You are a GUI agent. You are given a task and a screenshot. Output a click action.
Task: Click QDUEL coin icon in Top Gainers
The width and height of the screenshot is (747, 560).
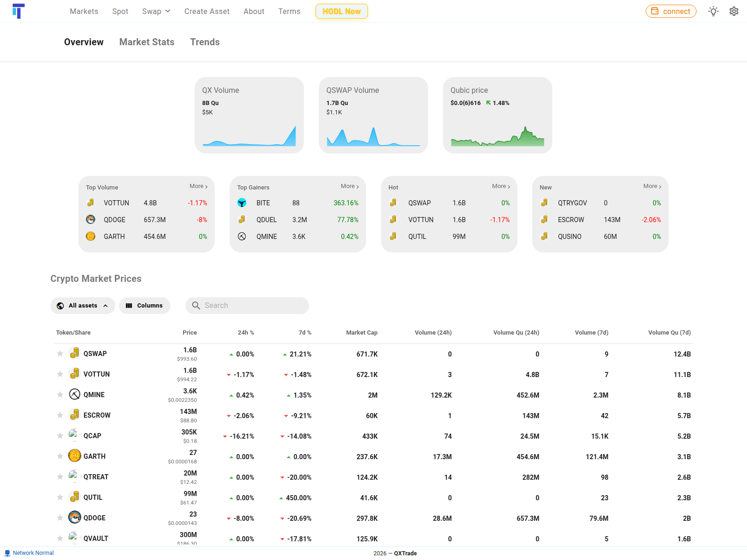(242, 219)
